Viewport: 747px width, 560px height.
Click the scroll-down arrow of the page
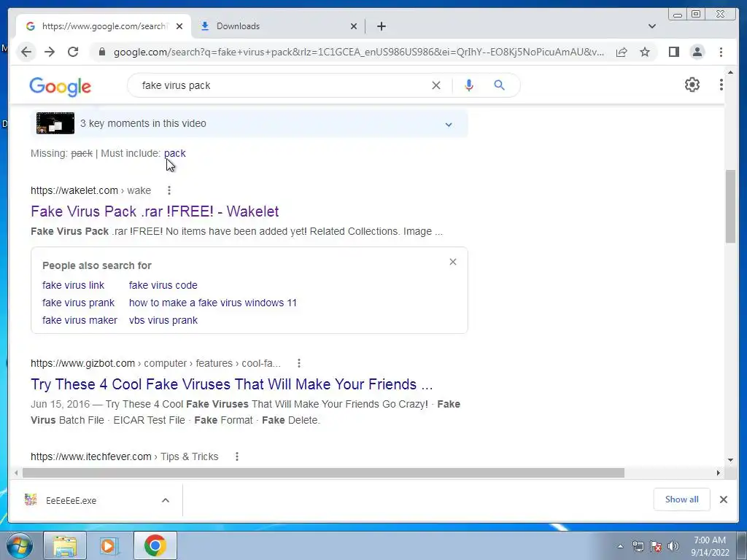[x=730, y=460]
